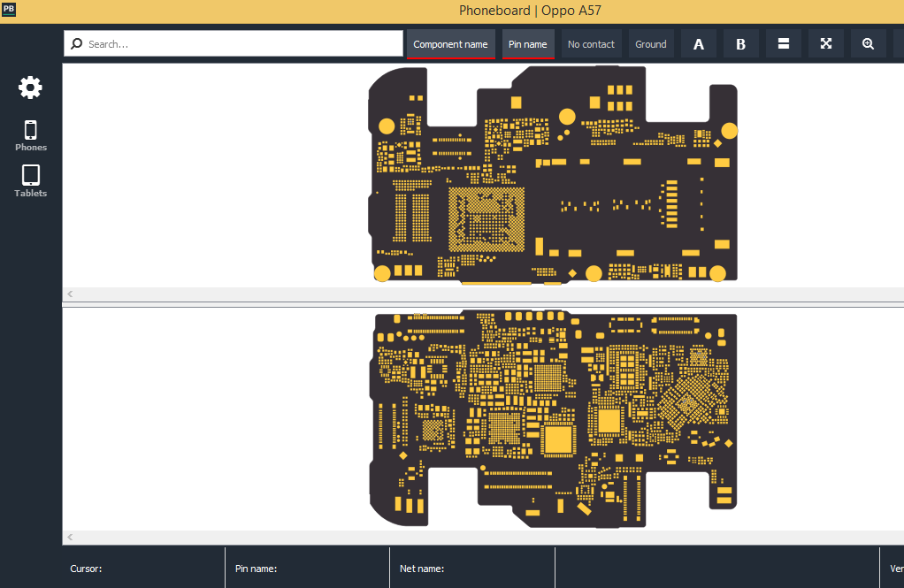
Task: Open the Tablets section
Action: click(x=31, y=181)
